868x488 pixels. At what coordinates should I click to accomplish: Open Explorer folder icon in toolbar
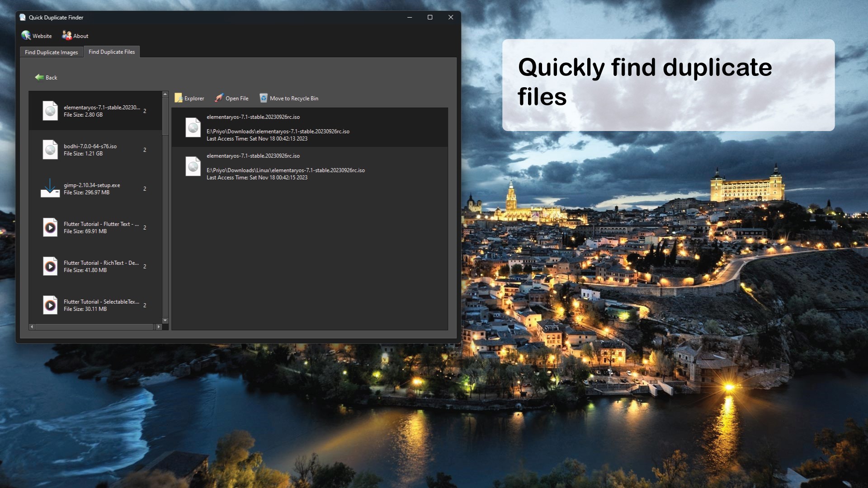point(179,98)
